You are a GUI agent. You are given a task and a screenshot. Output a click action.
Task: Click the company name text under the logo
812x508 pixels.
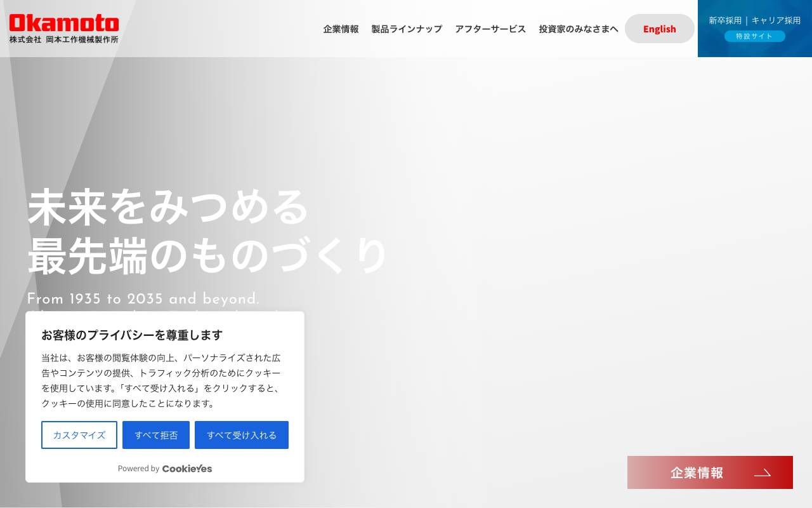coord(63,38)
